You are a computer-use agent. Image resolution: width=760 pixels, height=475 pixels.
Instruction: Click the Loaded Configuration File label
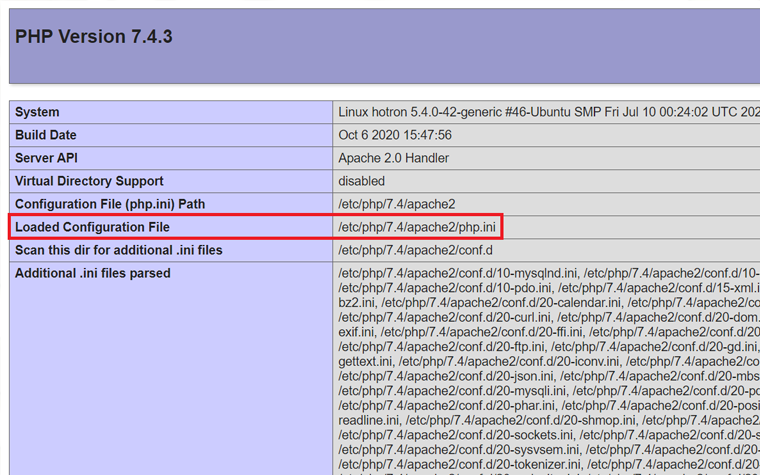[93, 227]
